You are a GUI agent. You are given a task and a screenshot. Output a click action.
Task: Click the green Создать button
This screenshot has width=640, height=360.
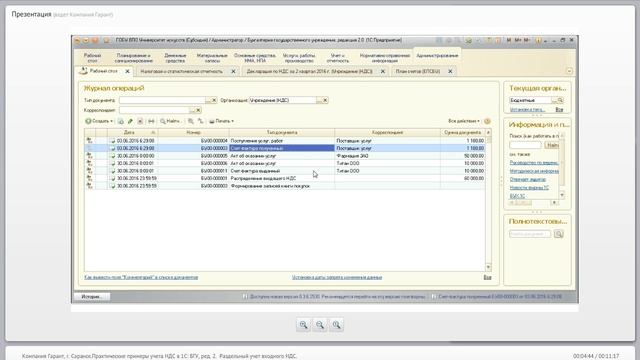coord(99,121)
